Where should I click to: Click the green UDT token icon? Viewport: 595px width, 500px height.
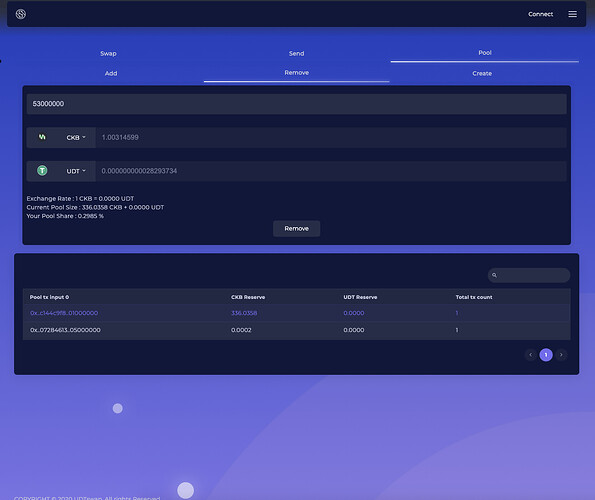[x=42, y=171]
